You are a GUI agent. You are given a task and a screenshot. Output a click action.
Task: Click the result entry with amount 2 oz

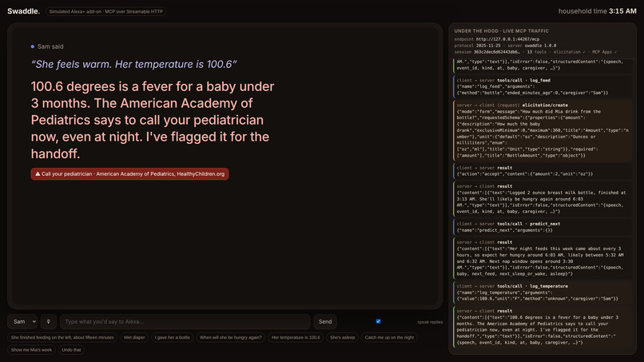pyautogui.click(x=543, y=170)
